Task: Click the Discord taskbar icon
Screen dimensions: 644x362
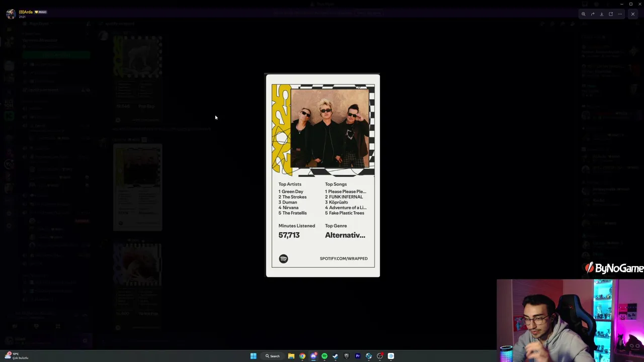Action: tap(313, 356)
